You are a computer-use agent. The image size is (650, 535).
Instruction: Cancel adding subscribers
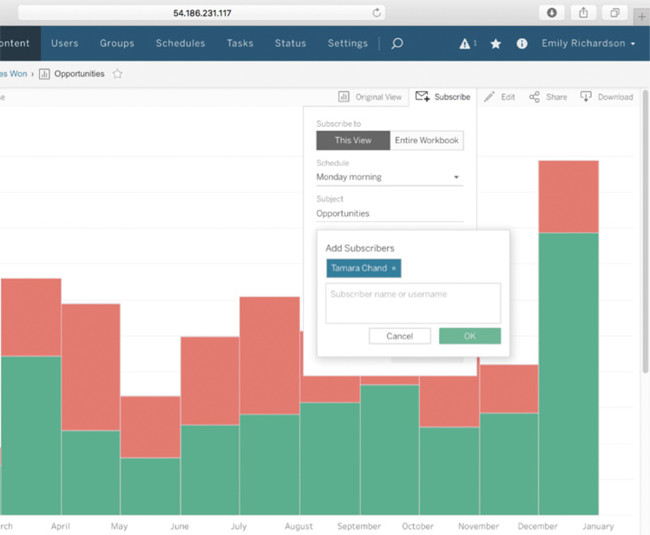(x=399, y=336)
